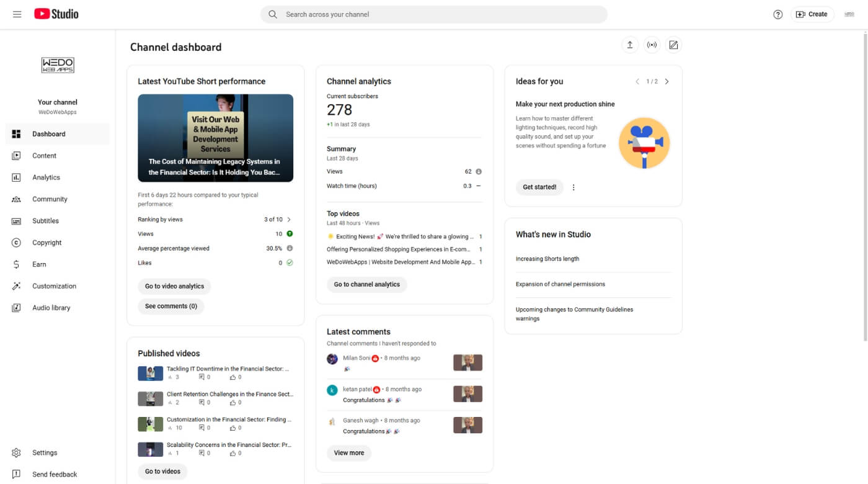Open top video 'Exciting News!' row
The height and width of the screenshot is (484, 868).
pyautogui.click(x=404, y=236)
